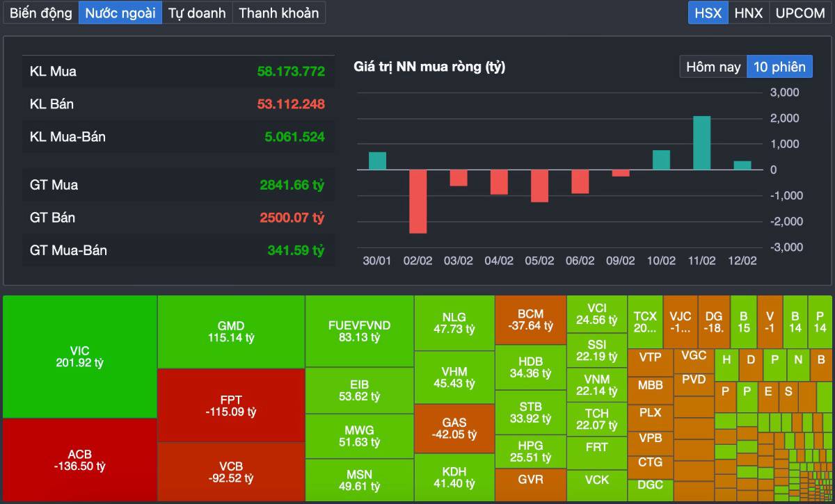This screenshot has height=504, width=835.
Task: Click the BCM -37.64 tỷ tile
Action: [x=530, y=320]
